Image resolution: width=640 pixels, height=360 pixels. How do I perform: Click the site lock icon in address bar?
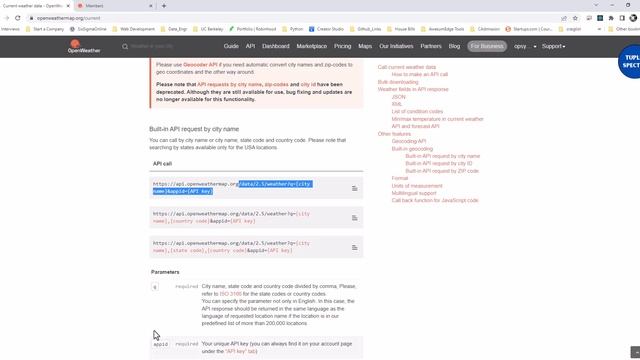click(31, 18)
